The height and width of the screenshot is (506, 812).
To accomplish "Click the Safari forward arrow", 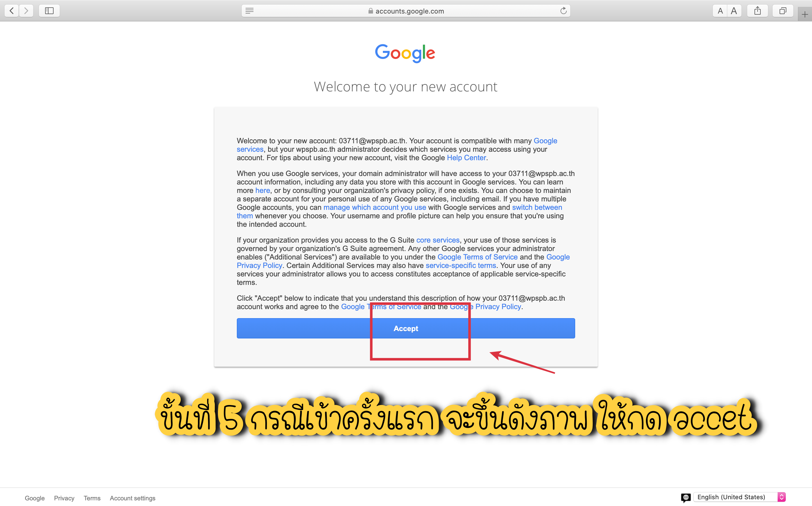I will [26, 11].
